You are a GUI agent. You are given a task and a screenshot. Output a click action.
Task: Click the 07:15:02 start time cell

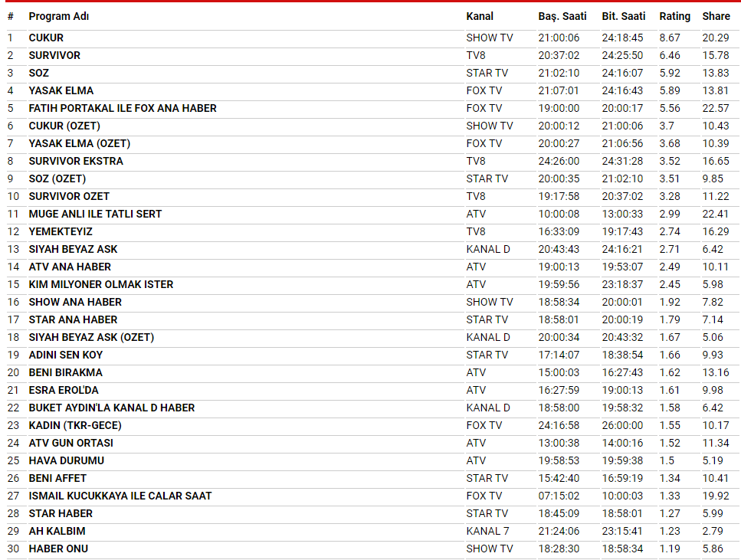[x=559, y=496]
